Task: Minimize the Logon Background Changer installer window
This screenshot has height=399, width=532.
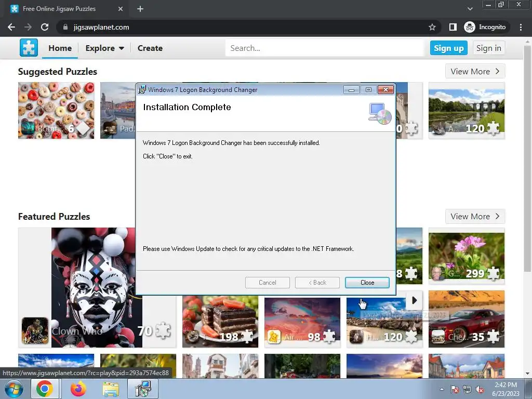Action: tap(351, 89)
